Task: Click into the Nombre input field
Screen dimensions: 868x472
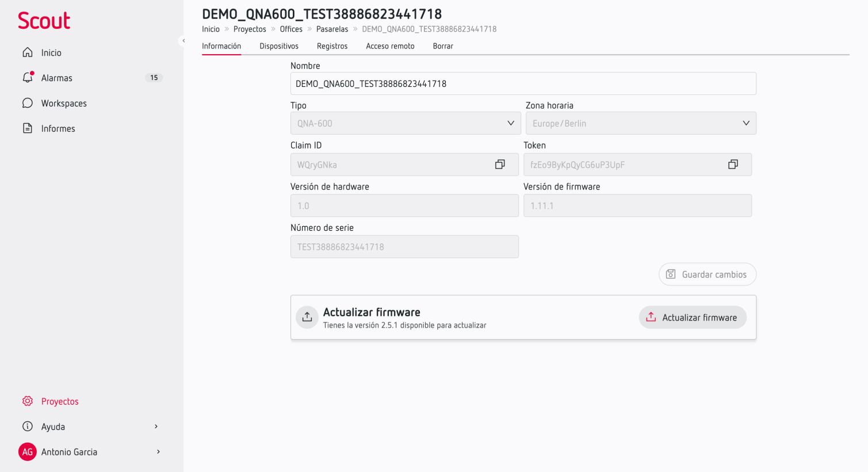Action: [523, 83]
